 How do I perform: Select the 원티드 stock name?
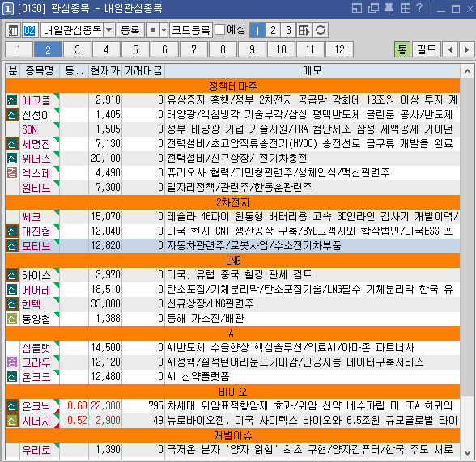pyautogui.click(x=36, y=188)
